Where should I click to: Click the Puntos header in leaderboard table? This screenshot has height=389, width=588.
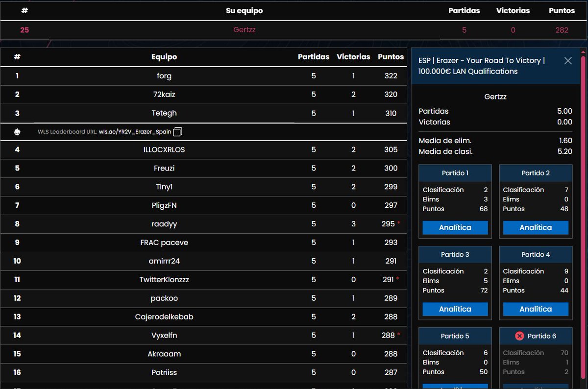click(391, 57)
